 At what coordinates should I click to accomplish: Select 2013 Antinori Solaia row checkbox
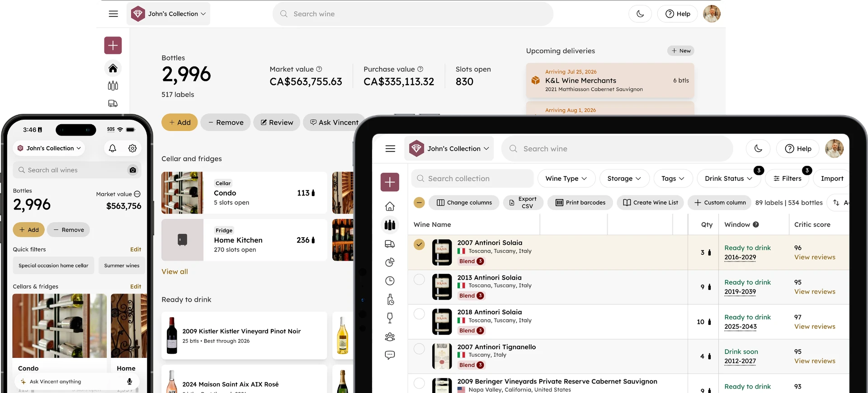pos(420,280)
